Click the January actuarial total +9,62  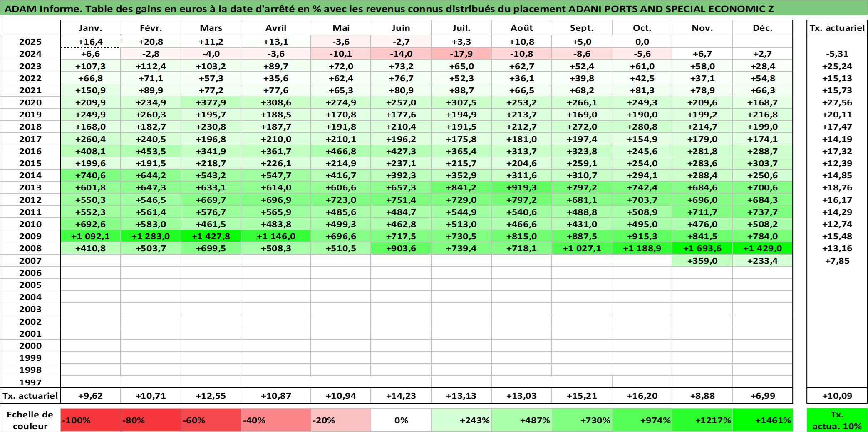91,396
